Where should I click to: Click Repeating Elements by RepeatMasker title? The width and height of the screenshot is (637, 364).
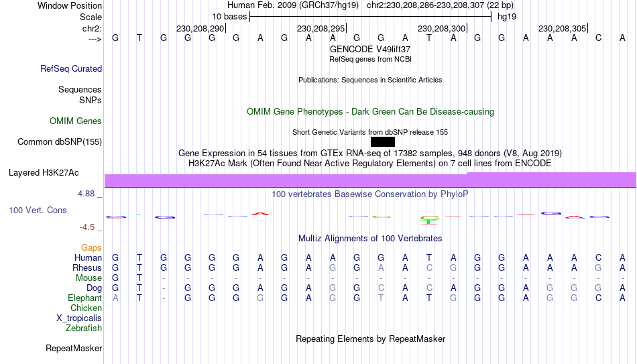point(371,339)
